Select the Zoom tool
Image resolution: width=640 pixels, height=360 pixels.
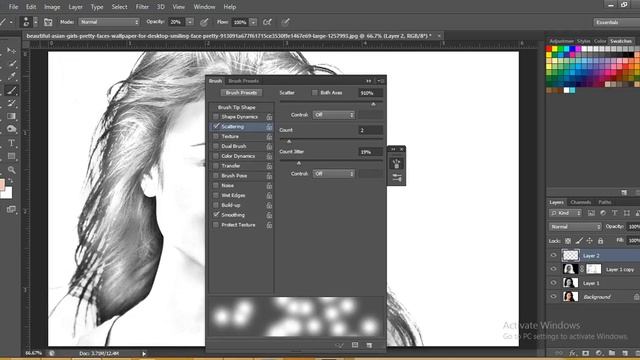tap(11, 170)
